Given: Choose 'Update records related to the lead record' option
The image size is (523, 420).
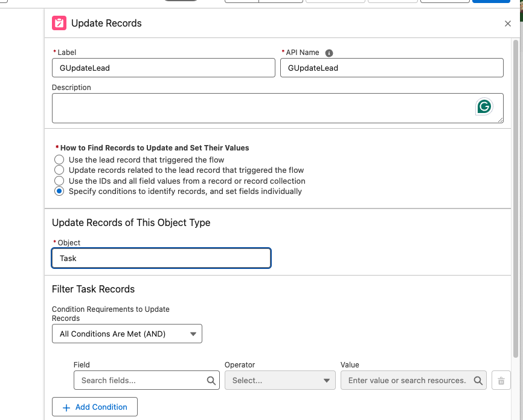Looking at the screenshot, I should click(x=59, y=170).
